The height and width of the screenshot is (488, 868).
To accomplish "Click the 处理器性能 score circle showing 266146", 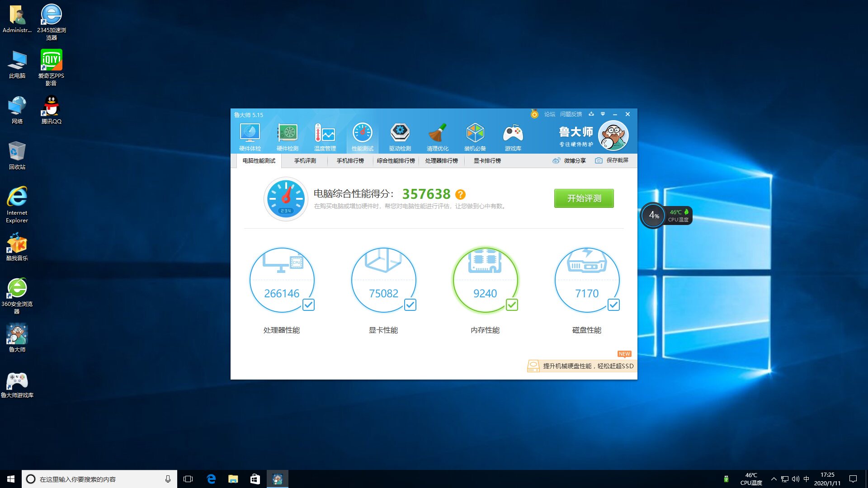I will pos(282,280).
